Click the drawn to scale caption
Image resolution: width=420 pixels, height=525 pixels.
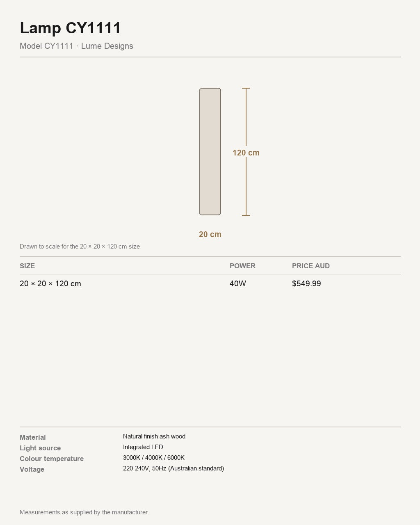click(x=80, y=247)
